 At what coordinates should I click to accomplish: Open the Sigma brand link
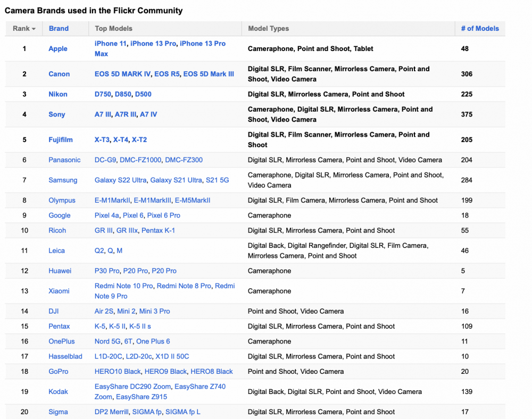(58, 412)
